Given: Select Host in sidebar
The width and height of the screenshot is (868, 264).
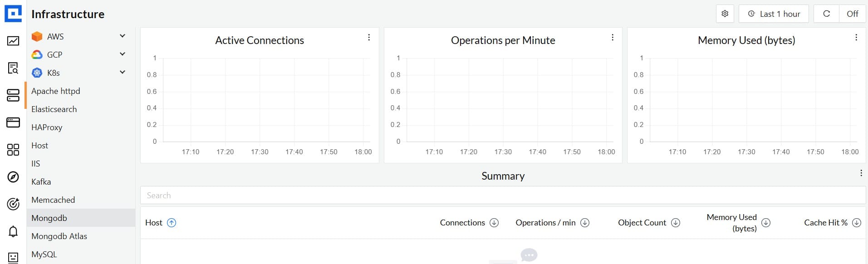Looking at the screenshot, I should click(81, 145).
